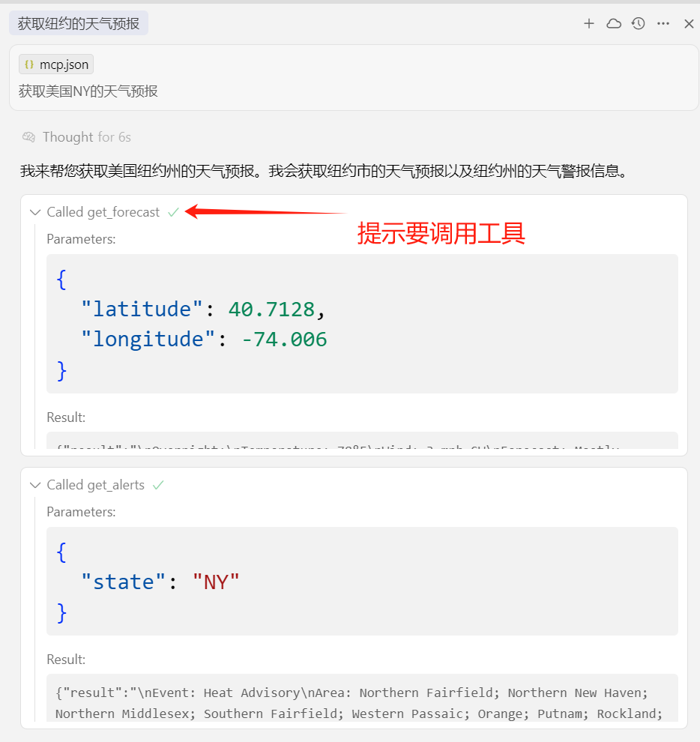Click the latitude value 40.7128
Screen dimensions: 700x742
(x=271, y=310)
